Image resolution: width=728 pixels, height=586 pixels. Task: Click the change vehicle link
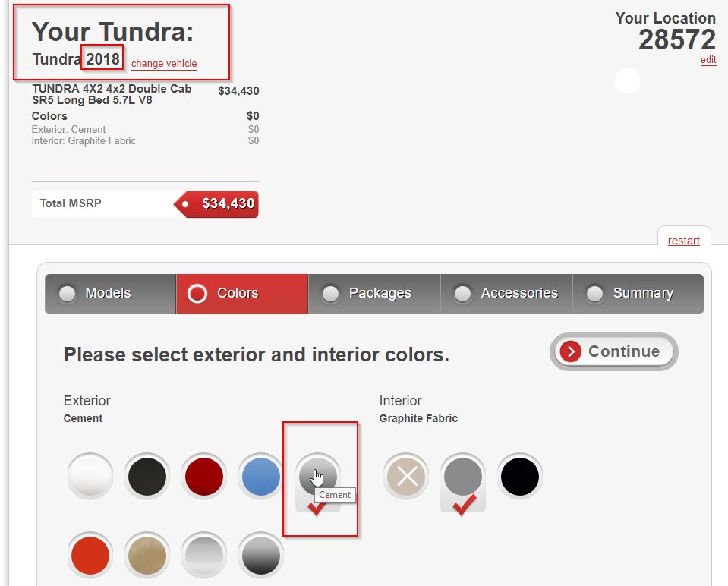164,64
